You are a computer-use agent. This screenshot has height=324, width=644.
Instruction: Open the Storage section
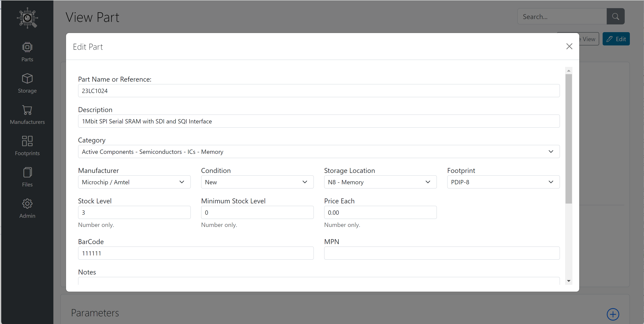(x=27, y=83)
